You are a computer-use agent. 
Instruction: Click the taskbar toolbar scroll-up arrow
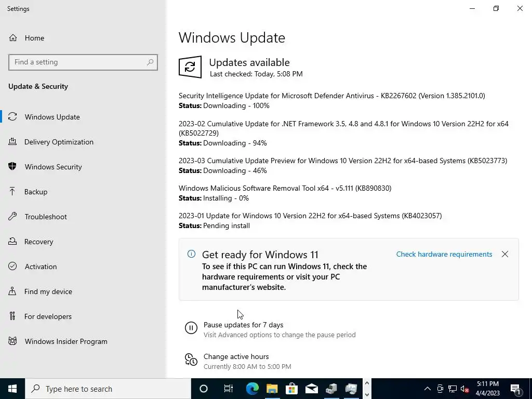(x=367, y=383)
